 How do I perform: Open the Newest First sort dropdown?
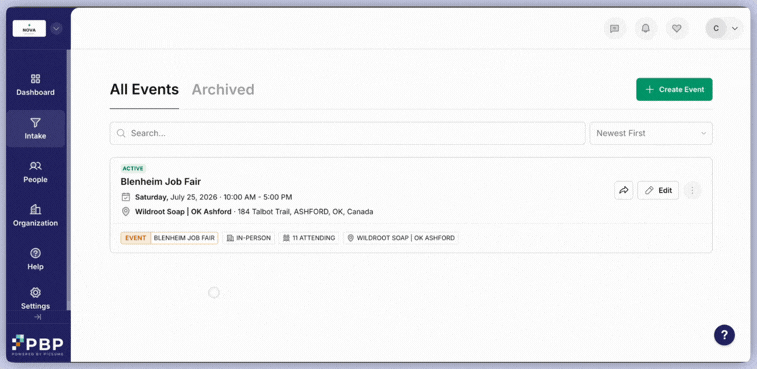point(651,133)
